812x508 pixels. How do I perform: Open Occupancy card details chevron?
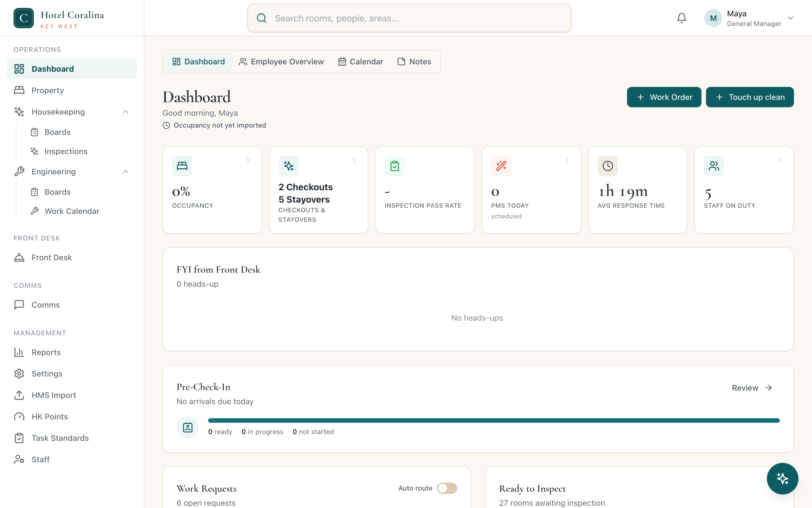tap(248, 160)
